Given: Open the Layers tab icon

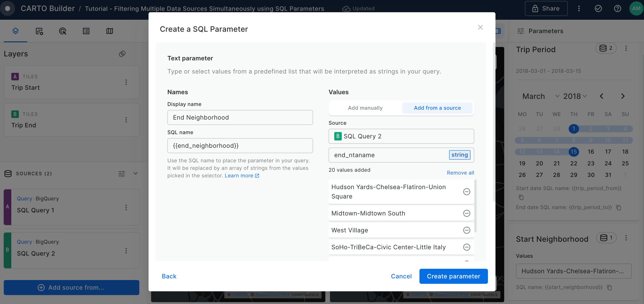Looking at the screenshot, I should coord(15,31).
